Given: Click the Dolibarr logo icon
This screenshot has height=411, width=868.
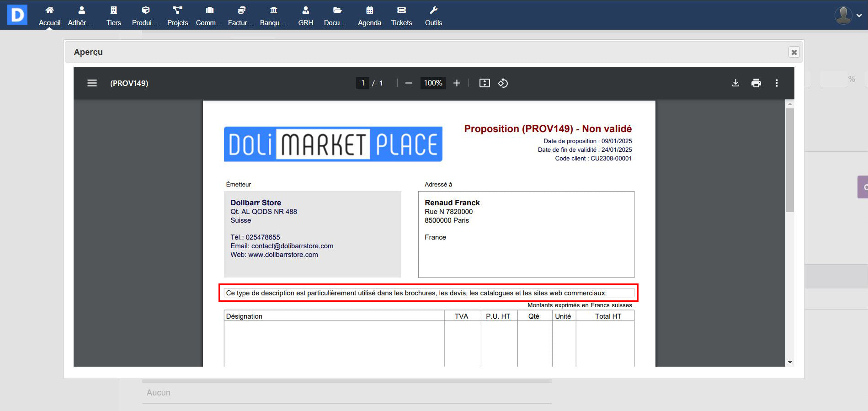Looking at the screenshot, I should point(17,15).
